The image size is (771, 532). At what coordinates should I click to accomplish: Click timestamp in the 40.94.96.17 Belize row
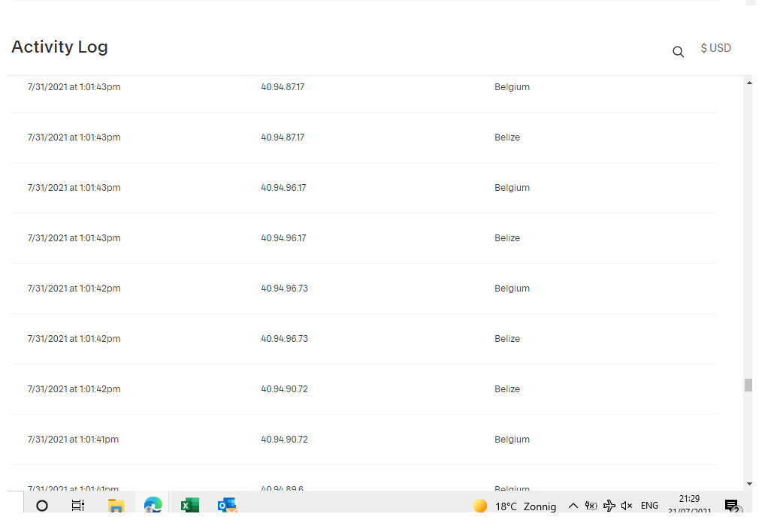74,238
